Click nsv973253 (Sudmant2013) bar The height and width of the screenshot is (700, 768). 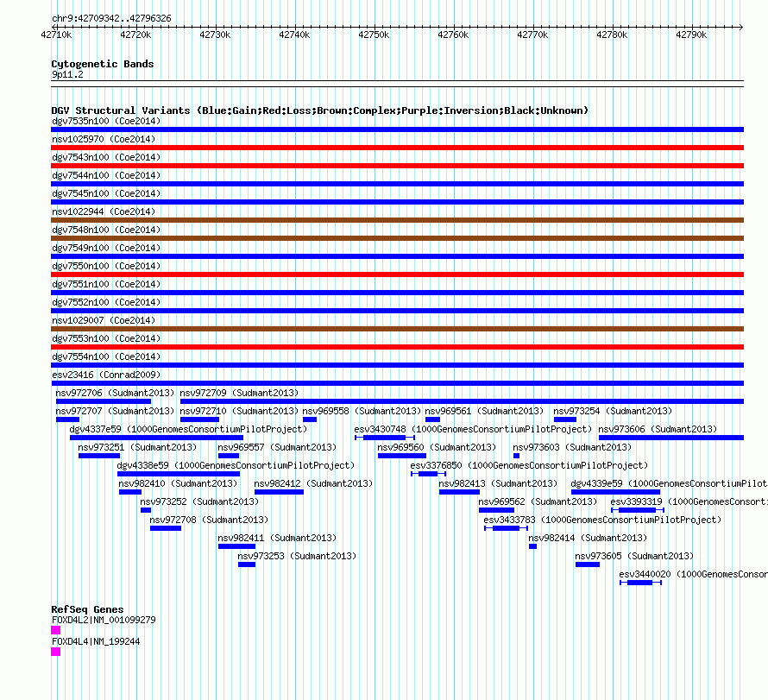(x=247, y=564)
